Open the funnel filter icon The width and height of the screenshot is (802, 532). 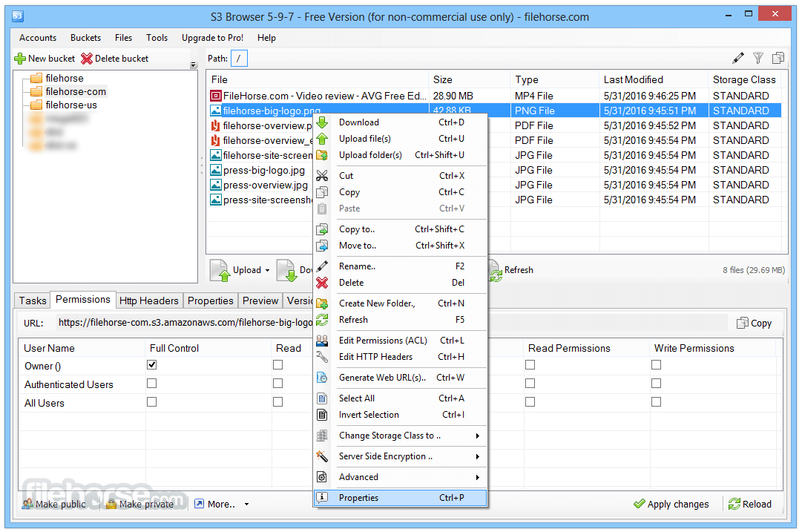click(758, 59)
